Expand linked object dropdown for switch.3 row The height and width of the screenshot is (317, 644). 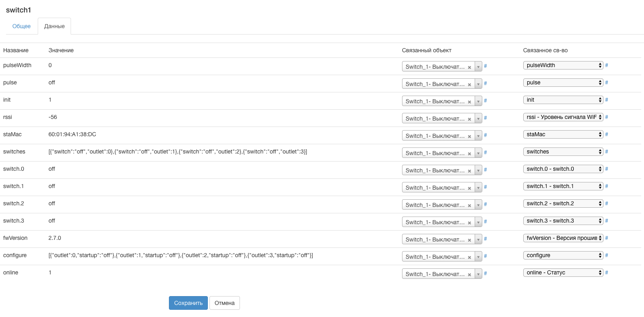478,222
